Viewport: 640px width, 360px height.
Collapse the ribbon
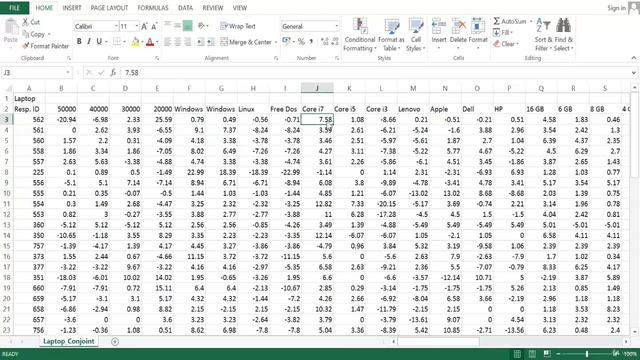coord(633,58)
